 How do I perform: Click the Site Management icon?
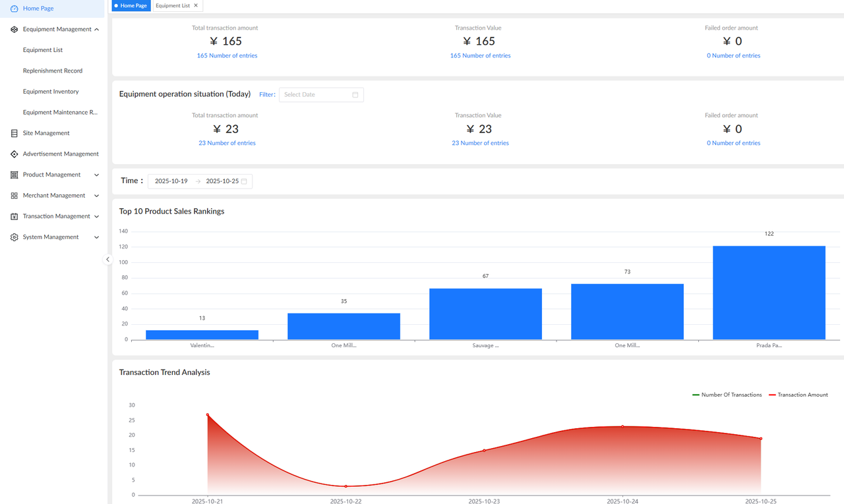(13, 133)
